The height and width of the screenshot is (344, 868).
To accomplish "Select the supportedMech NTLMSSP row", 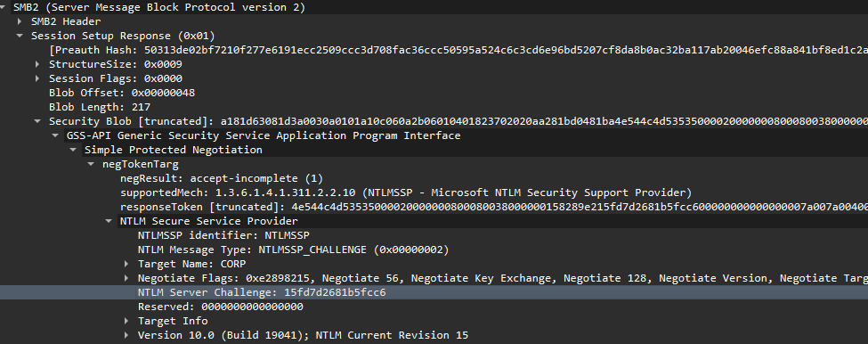I will pyautogui.click(x=406, y=192).
